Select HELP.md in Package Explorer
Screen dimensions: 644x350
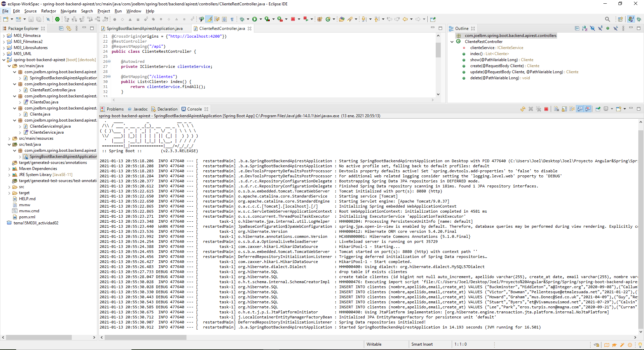27,199
